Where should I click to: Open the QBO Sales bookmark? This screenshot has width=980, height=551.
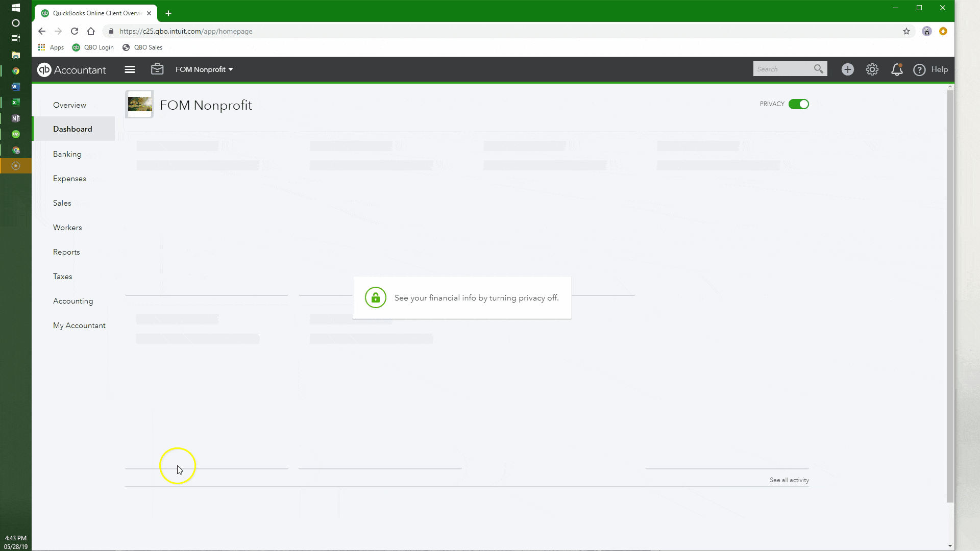[142, 47]
